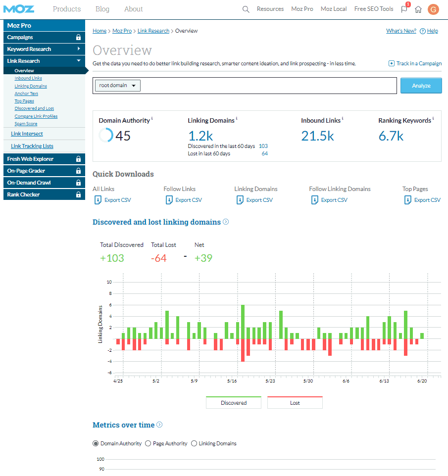Open notifications flag icon

[404, 9]
